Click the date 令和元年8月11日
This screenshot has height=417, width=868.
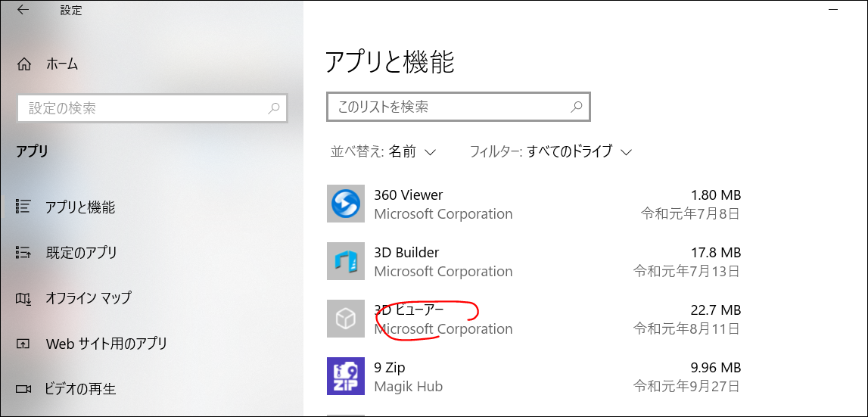click(686, 328)
